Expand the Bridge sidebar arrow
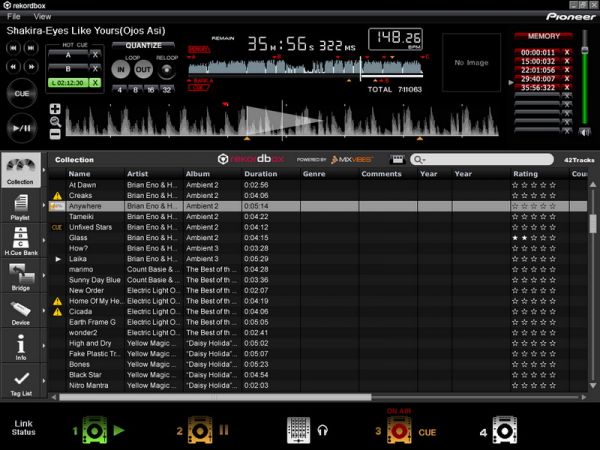The width and height of the screenshot is (600, 450). tap(44, 275)
